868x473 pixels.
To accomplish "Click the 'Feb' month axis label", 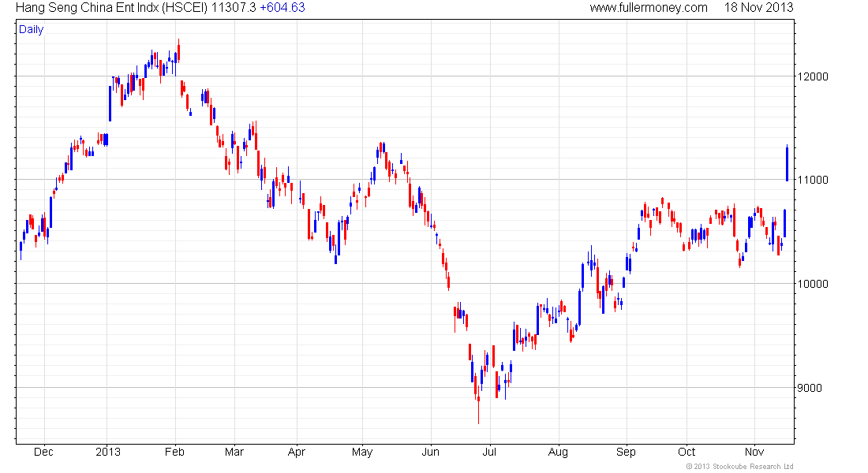I will [x=174, y=452].
